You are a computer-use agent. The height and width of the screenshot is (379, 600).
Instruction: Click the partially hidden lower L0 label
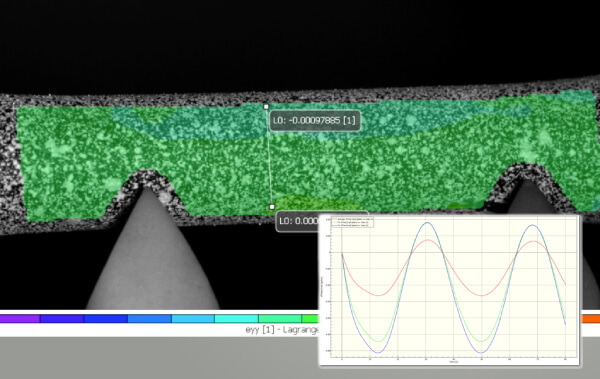click(x=298, y=221)
